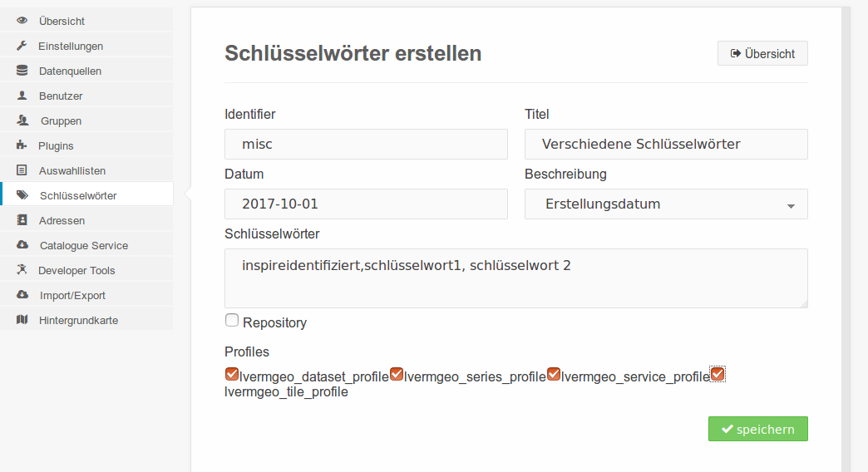Click the database icon for Datenquellen
Screen dimensions: 868x472
(x=22, y=71)
